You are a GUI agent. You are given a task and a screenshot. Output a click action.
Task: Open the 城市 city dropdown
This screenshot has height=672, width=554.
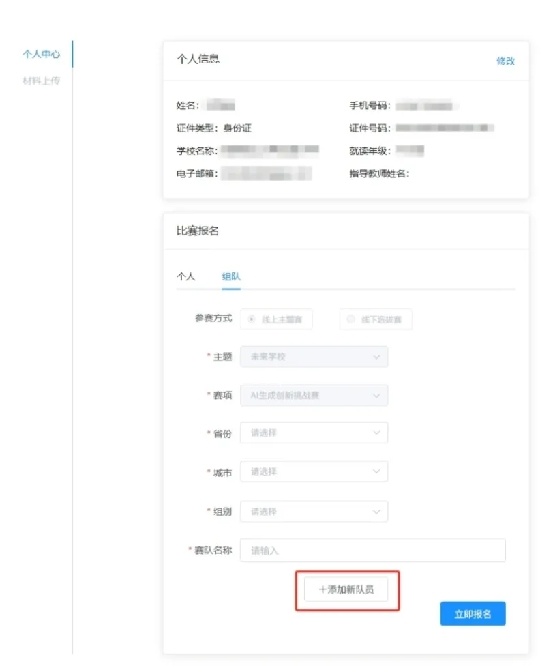coord(314,471)
